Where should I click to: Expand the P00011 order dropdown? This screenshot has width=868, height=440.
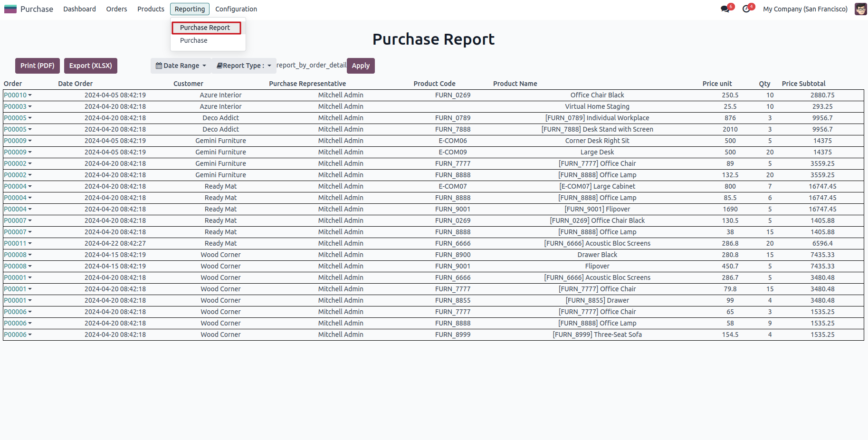tap(30, 243)
